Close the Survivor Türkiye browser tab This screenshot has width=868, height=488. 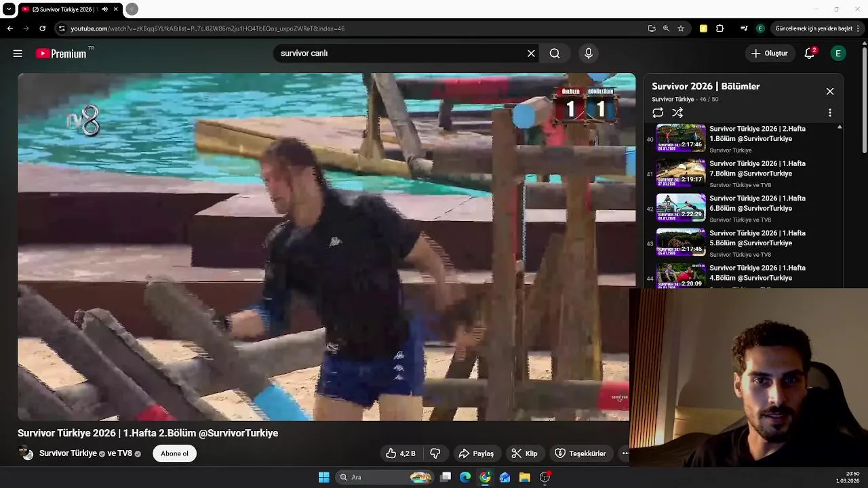115,9
